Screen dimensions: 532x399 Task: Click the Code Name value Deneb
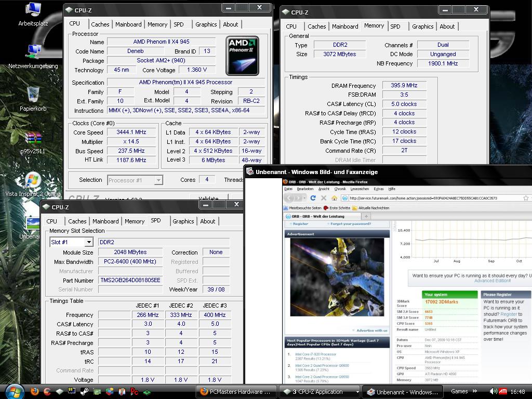coord(136,51)
